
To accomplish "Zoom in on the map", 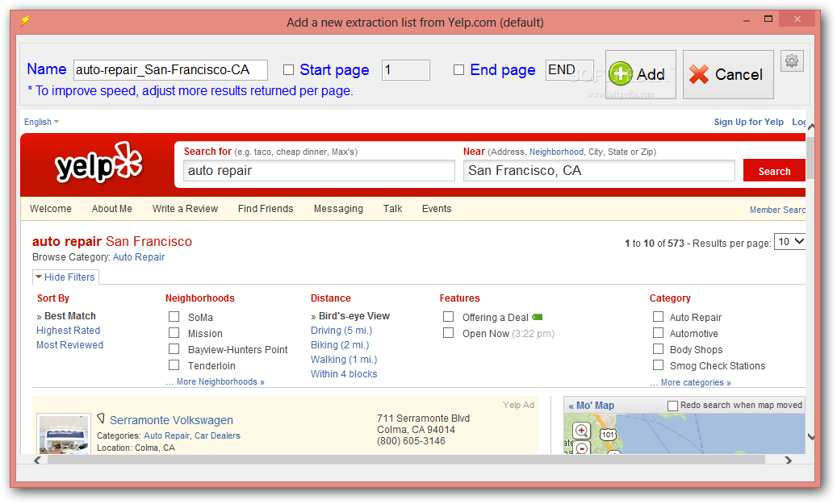I will [581, 430].
